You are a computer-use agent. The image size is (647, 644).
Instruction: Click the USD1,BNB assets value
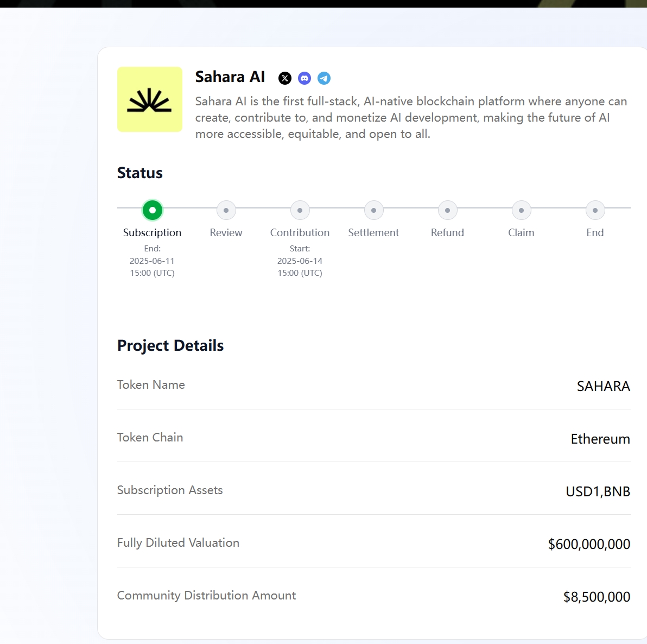coord(598,491)
